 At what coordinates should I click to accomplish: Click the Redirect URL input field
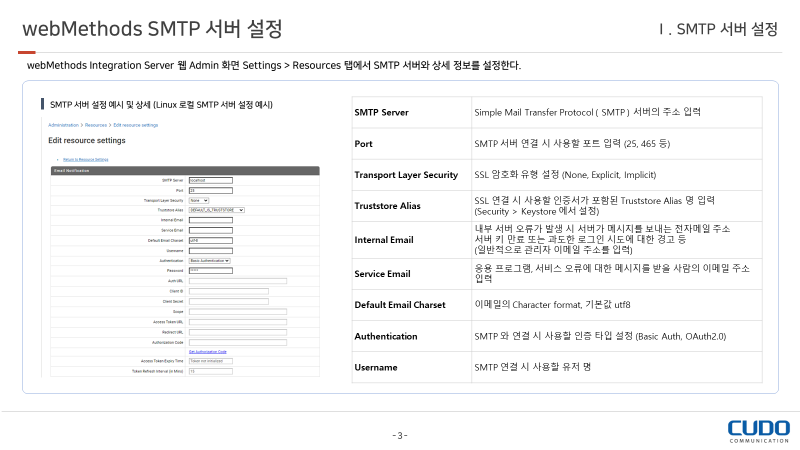point(237,331)
